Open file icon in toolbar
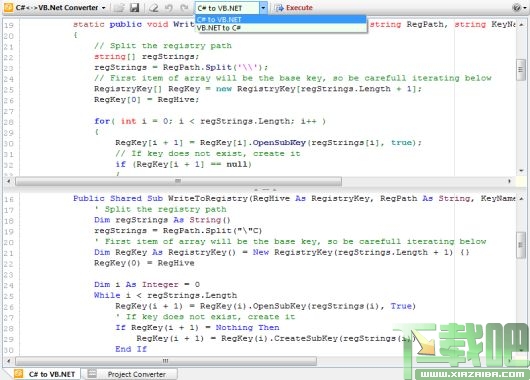This screenshot has height=380, width=530. coord(119,7)
